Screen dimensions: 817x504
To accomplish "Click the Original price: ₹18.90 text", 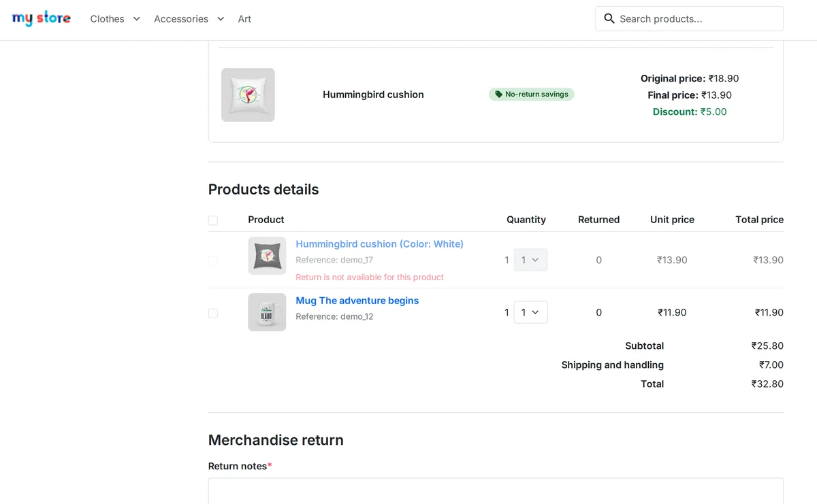I will [690, 78].
